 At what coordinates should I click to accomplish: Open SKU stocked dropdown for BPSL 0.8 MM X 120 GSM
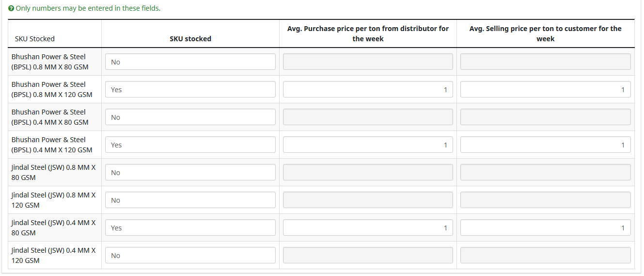(190, 89)
